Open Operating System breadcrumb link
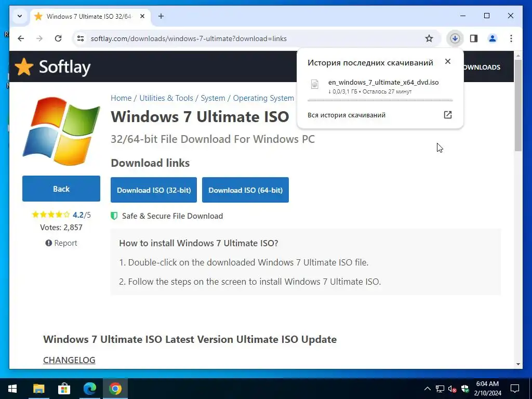 tap(263, 98)
